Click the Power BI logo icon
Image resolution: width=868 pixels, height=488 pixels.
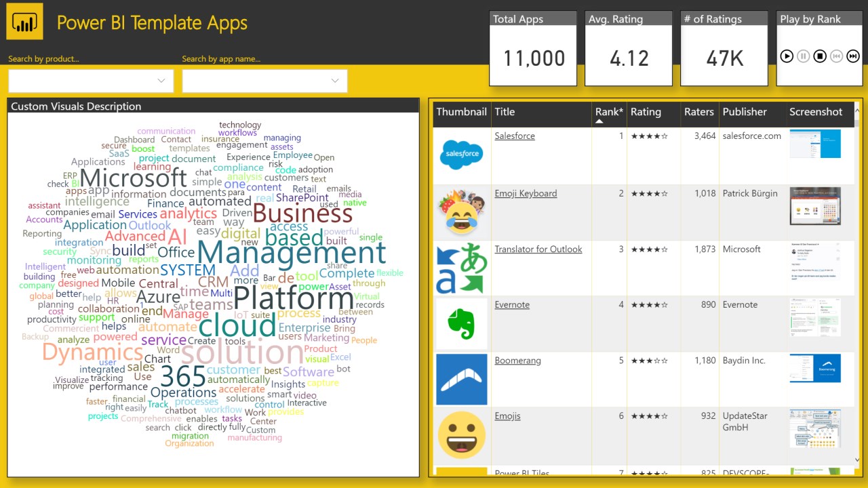(25, 22)
